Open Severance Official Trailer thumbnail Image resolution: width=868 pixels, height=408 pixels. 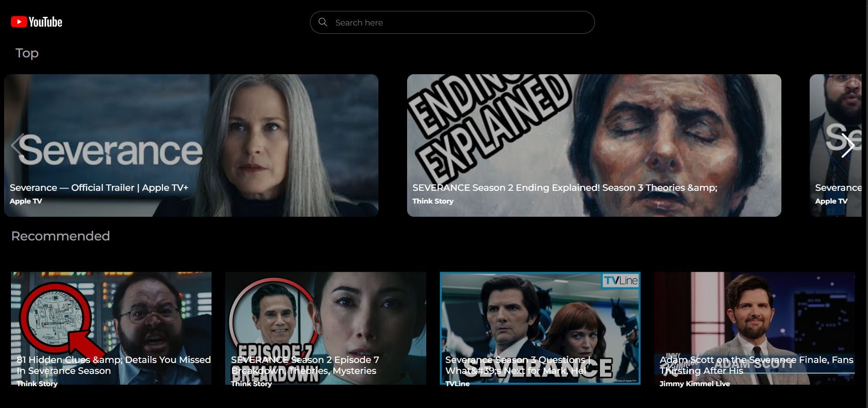[x=191, y=145]
